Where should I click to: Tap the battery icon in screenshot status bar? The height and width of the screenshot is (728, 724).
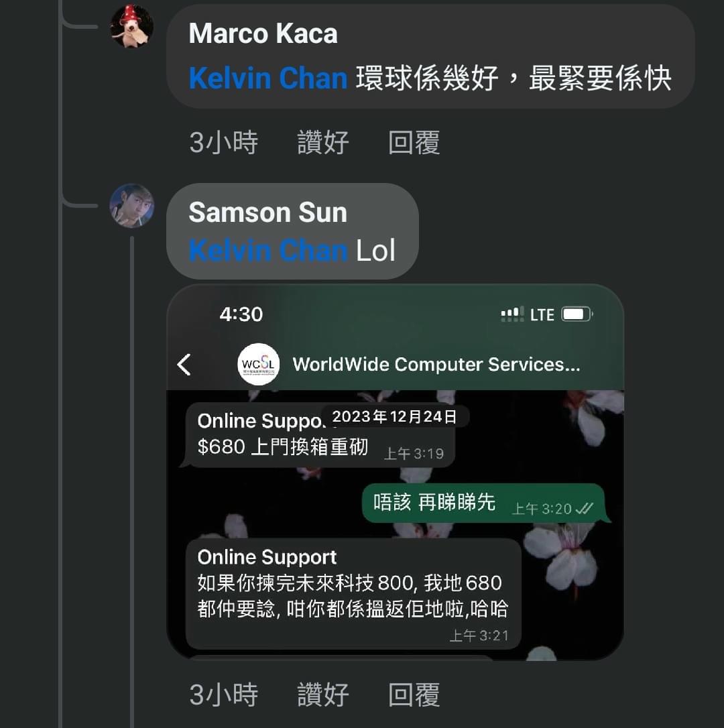tap(577, 314)
